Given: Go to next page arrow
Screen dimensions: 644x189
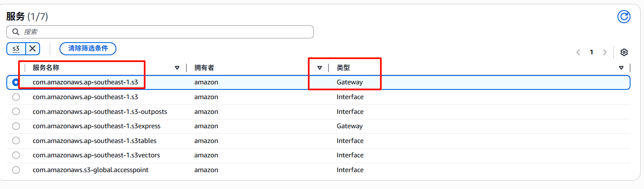Looking at the screenshot, I should [605, 52].
